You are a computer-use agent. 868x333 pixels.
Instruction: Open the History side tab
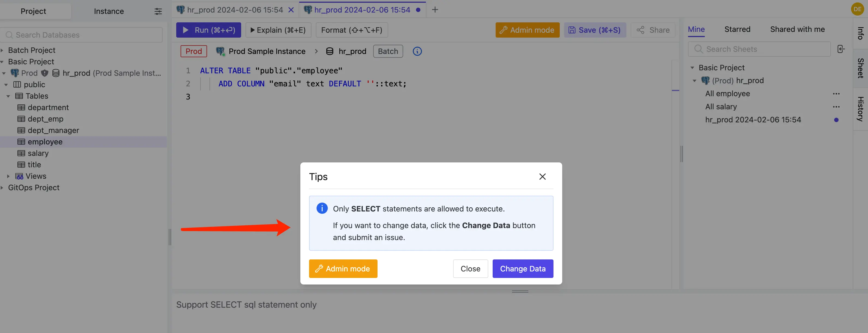point(860,109)
